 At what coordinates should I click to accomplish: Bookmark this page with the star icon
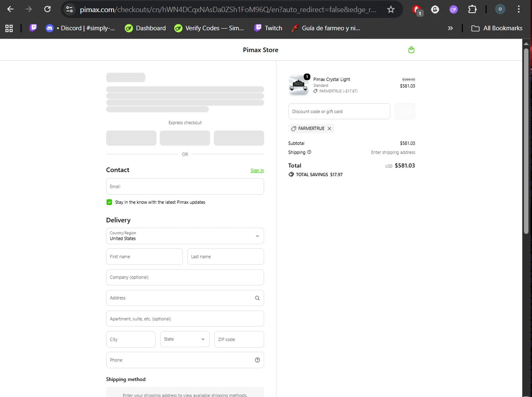click(x=391, y=10)
